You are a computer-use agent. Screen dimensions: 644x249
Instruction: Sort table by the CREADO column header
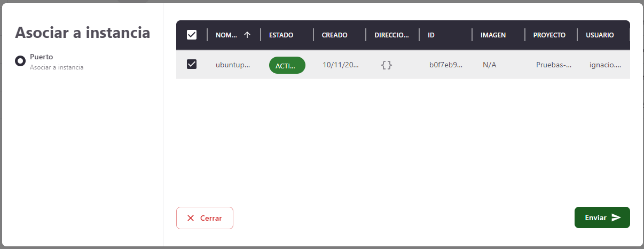click(334, 35)
